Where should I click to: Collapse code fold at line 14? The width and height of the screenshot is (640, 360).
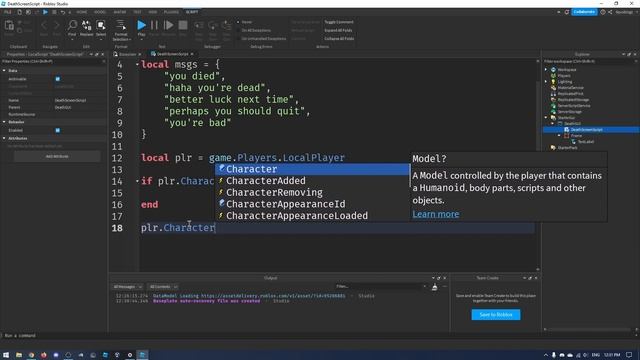tap(137, 181)
